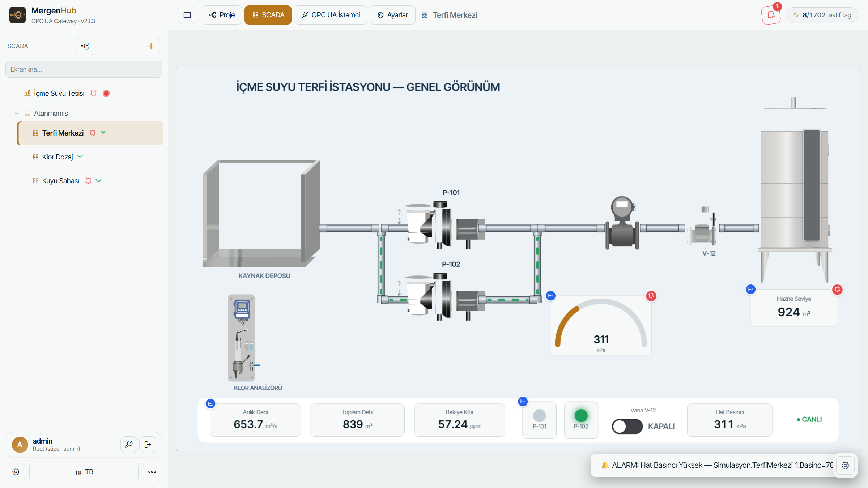
Task: Click the 8/1702 aktif tag indicator
Action: pyautogui.click(x=822, y=15)
